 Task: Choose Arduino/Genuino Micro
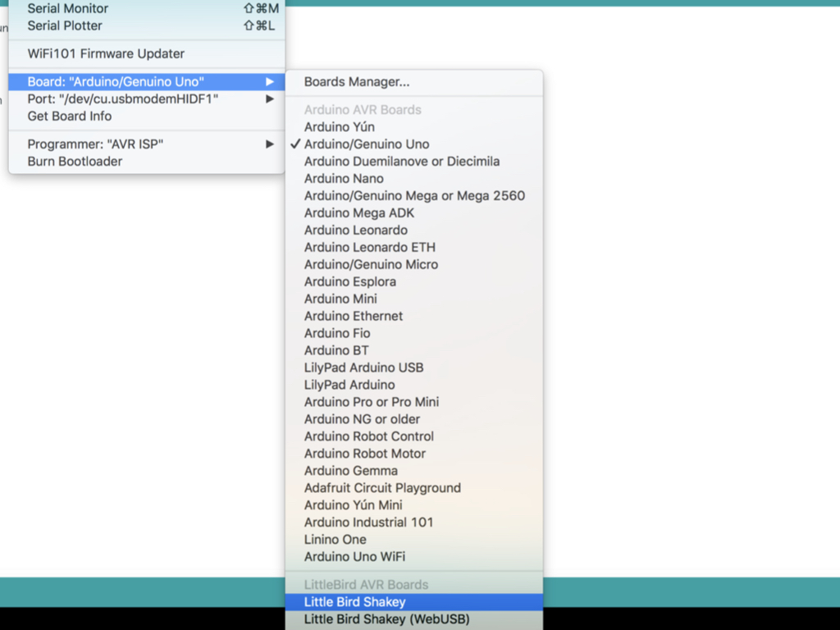pyautogui.click(x=414, y=264)
